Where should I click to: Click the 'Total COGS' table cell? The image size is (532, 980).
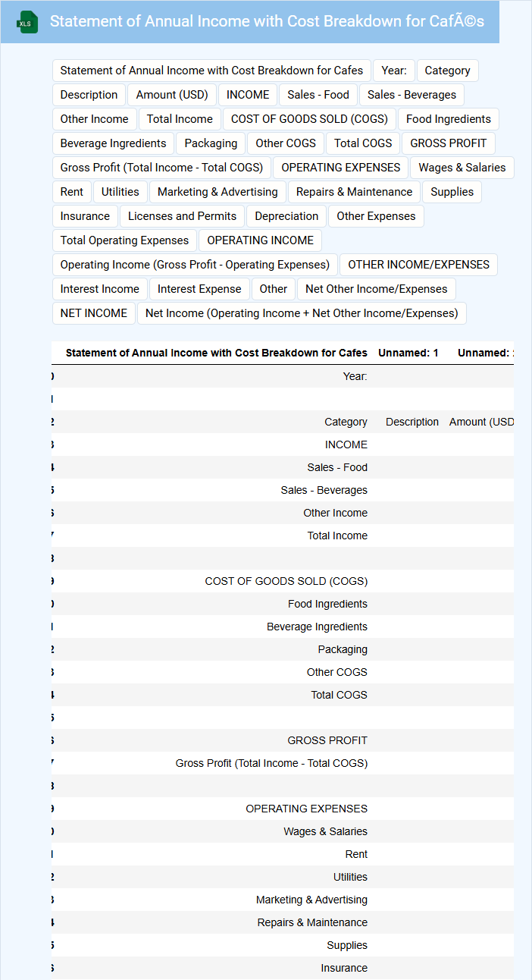pos(339,695)
